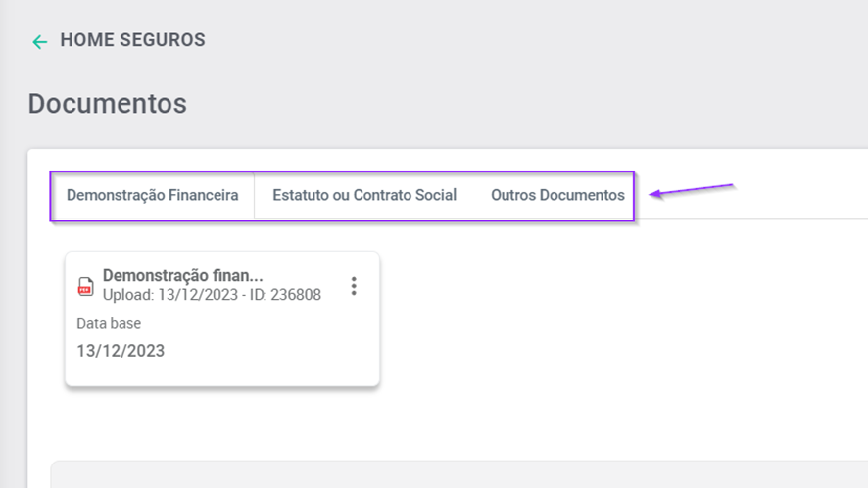Open the "Demonstração finan..." document title
868x488 pixels.
click(183, 276)
